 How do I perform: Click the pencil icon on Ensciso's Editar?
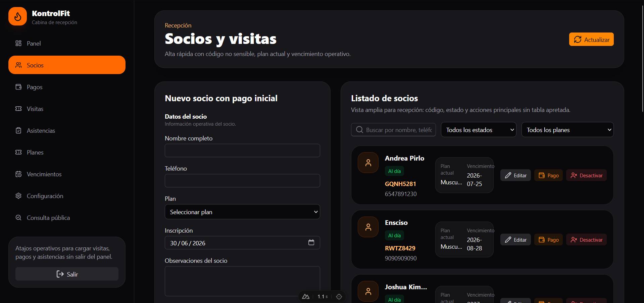tap(508, 240)
